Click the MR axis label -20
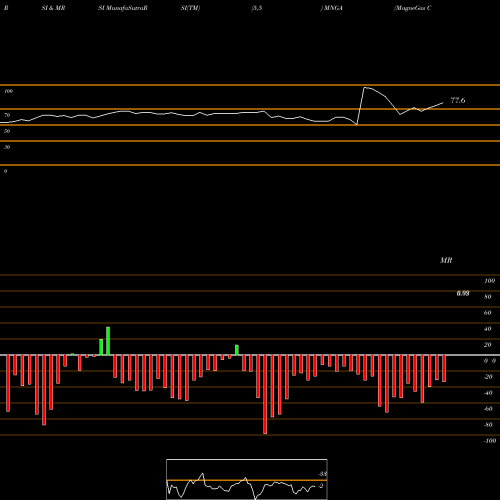This screenshot has width=500, height=500. pos(488,377)
